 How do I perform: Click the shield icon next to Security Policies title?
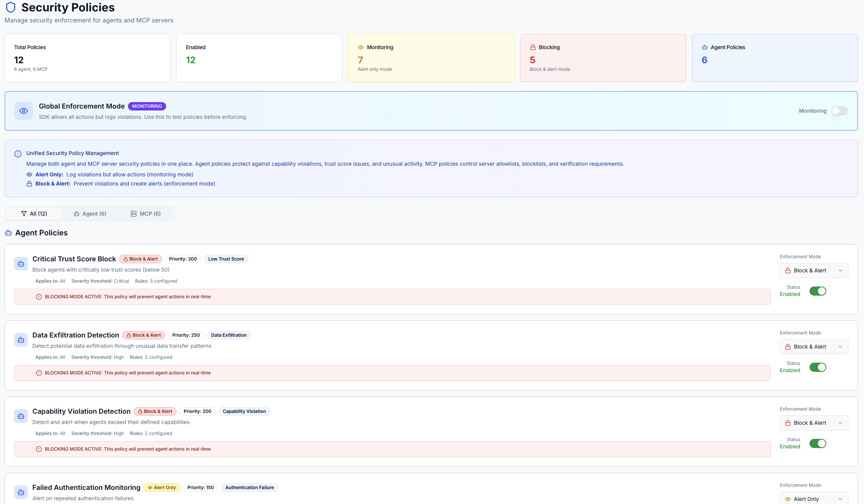(11, 7)
